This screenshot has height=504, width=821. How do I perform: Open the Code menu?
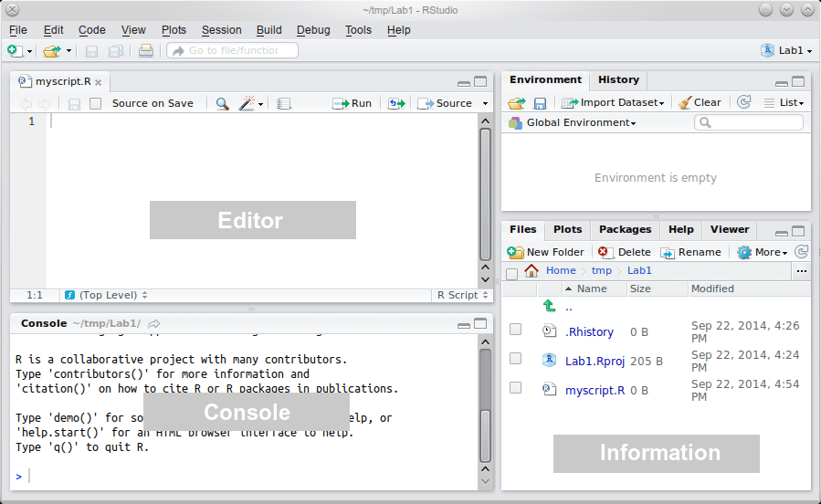pos(92,30)
